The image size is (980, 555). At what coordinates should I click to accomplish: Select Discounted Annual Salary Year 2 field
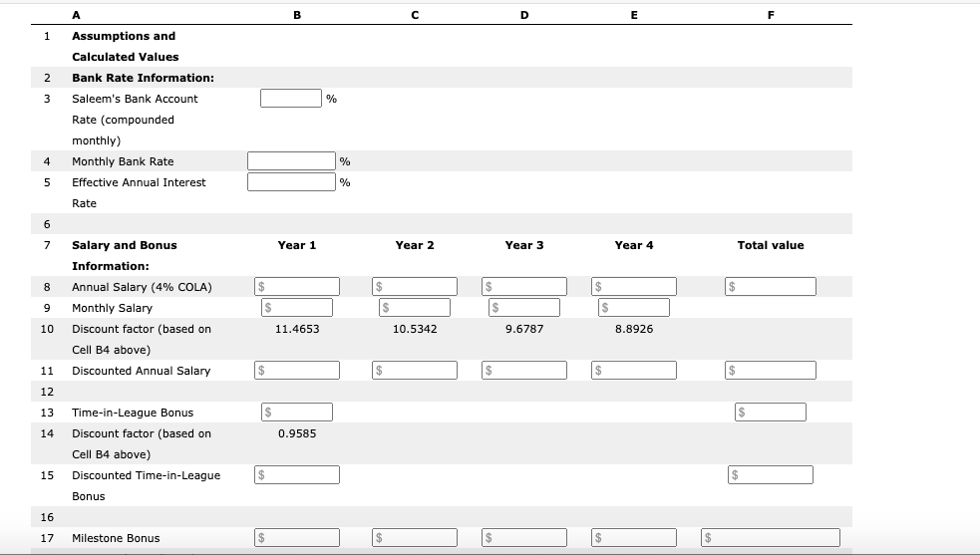click(x=415, y=370)
